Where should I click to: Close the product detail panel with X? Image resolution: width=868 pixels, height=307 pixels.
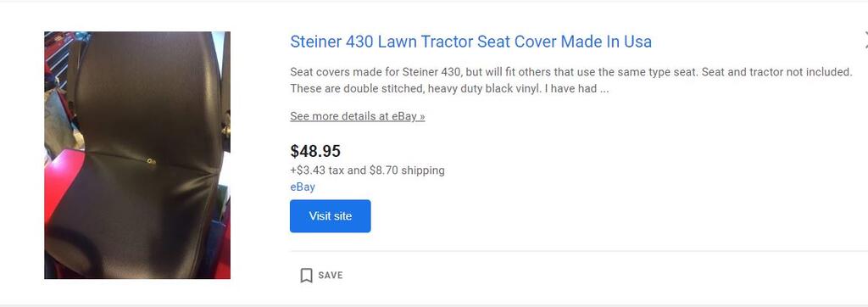point(865,39)
